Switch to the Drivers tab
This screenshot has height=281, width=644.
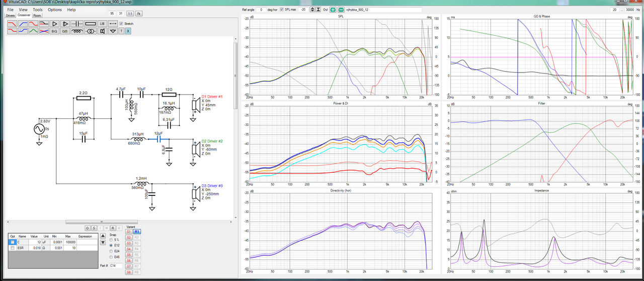(x=10, y=16)
